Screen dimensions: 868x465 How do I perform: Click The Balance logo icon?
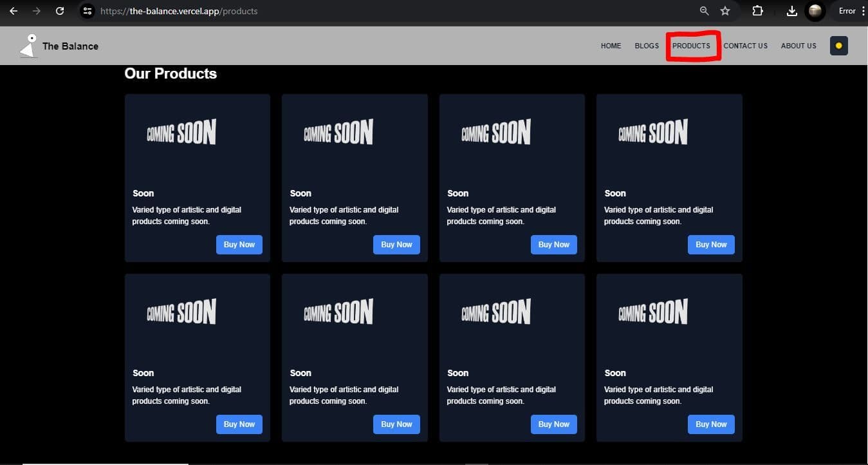(28, 46)
